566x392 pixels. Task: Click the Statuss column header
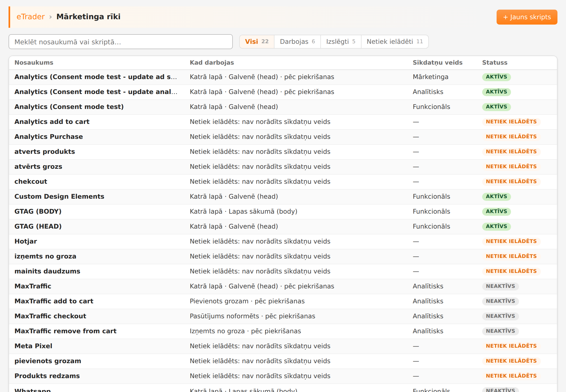pyautogui.click(x=495, y=62)
